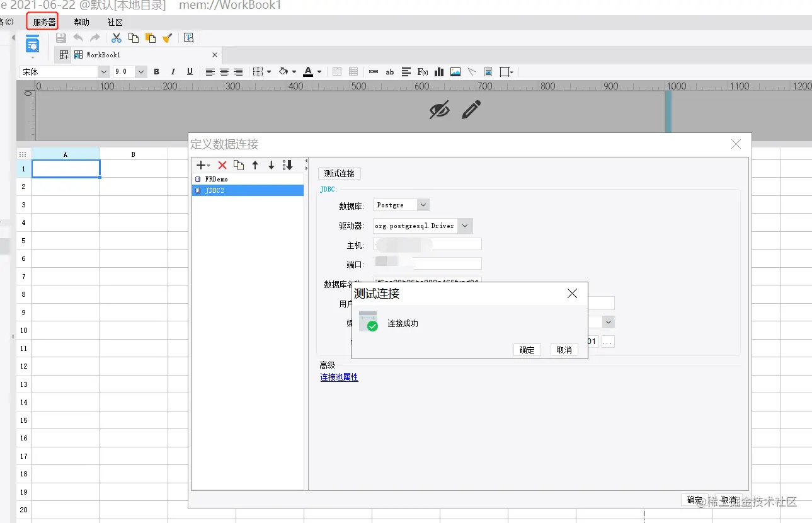Click the merge cells icon

337,72
